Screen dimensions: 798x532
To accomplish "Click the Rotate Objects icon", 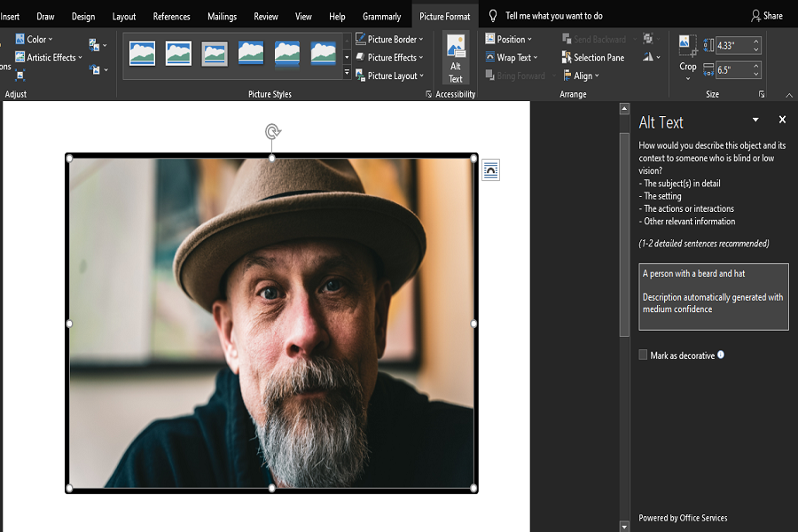I will (648, 55).
